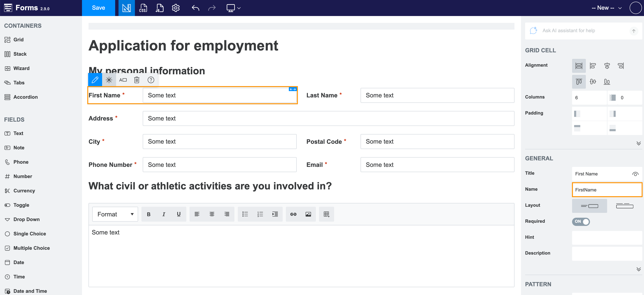Center align text in editor
644x295 pixels.
(x=212, y=214)
